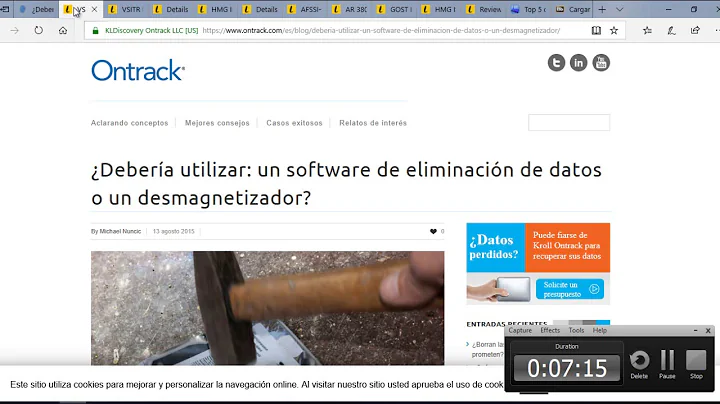Viewport: 720px width, 404px height.
Task: Add page to favorites star icon
Action: pyautogui.click(x=614, y=30)
